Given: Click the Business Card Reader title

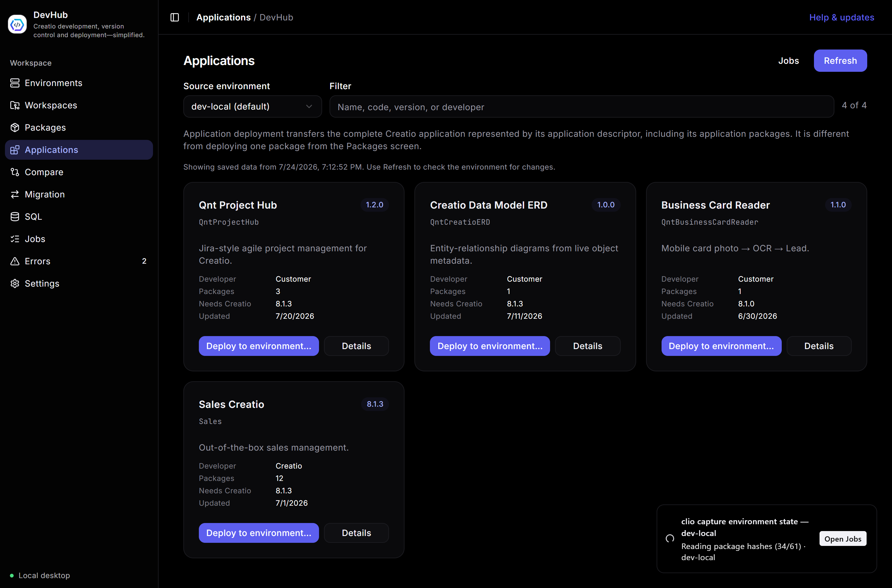Looking at the screenshot, I should 715,205.
